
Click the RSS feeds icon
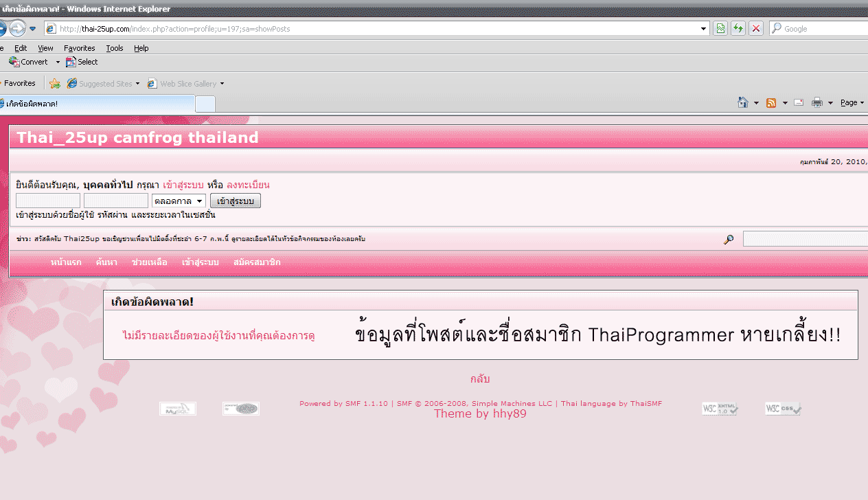771,103
